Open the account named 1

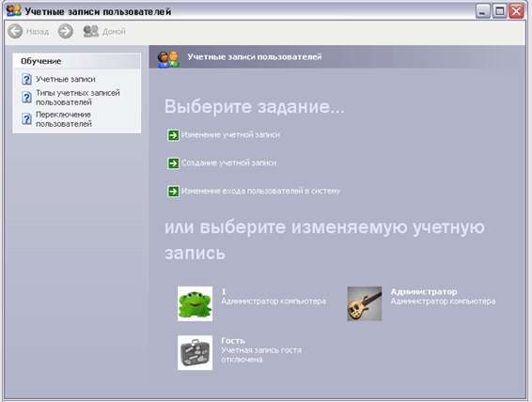224,291
